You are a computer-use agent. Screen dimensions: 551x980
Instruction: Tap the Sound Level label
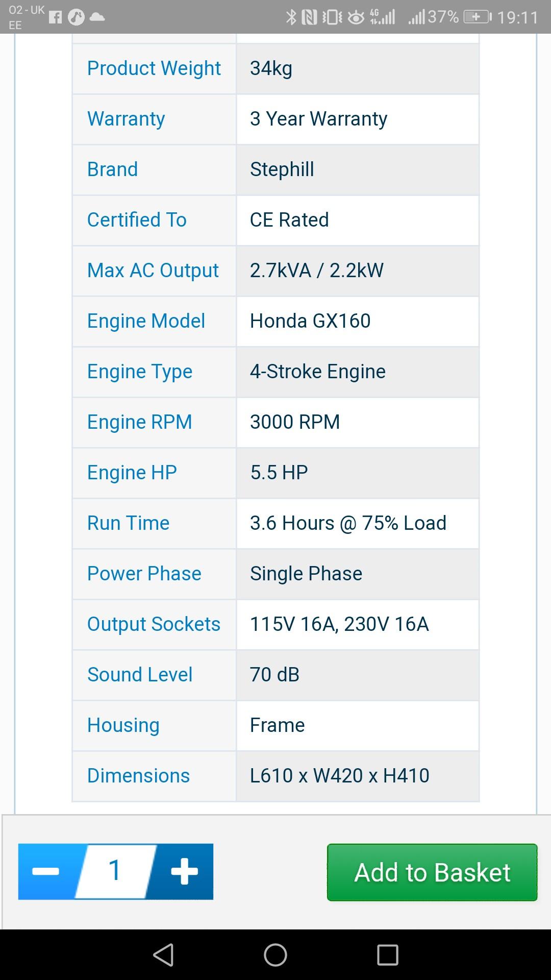click(x=140, y=675)
